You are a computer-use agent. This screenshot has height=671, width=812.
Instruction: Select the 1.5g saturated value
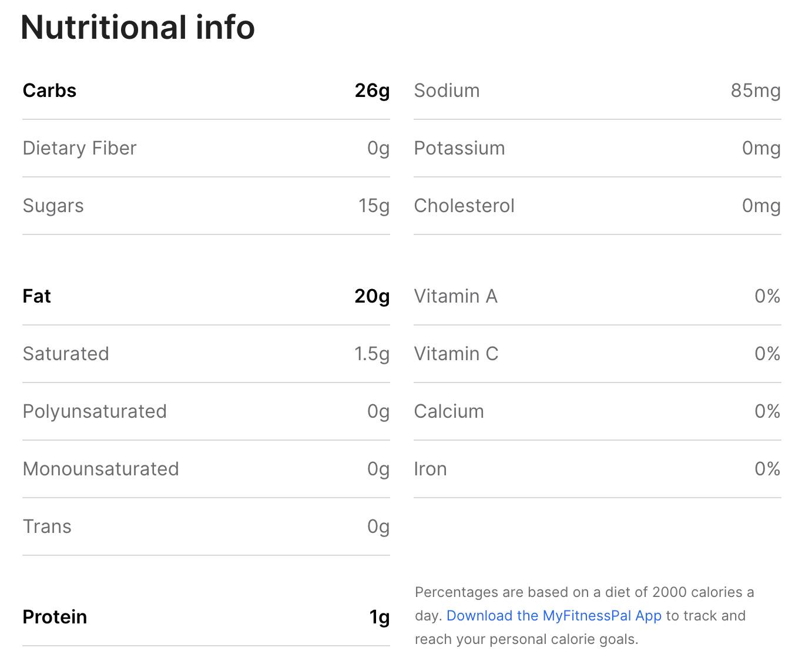[x=371, y=354]
